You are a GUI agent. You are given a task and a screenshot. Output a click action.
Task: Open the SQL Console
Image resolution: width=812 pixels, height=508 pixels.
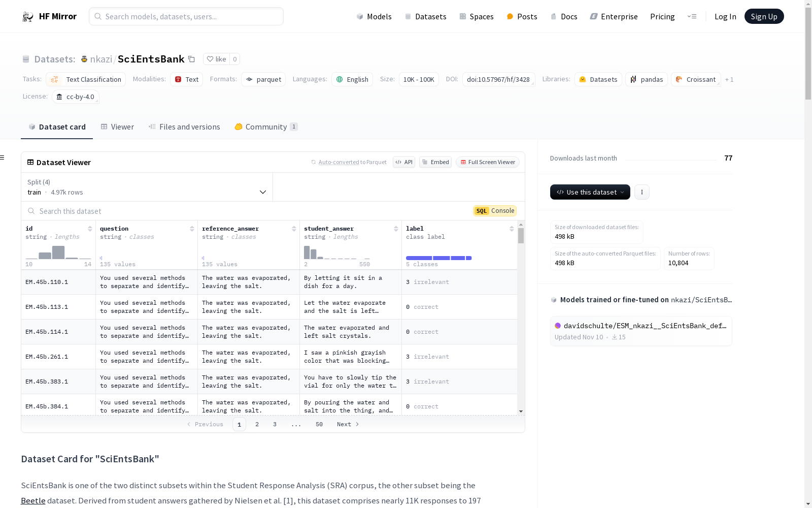click(495, 211)
